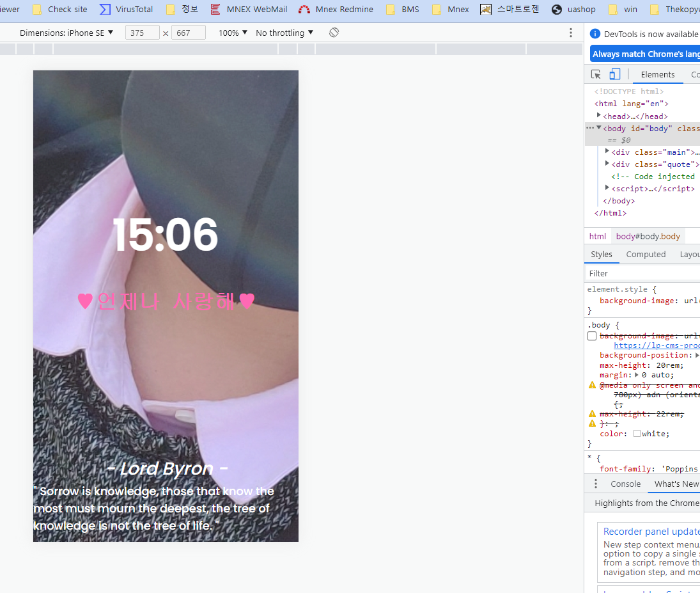
Task: Click the max-height: 20rem declaration
Action: click(641, 365)
